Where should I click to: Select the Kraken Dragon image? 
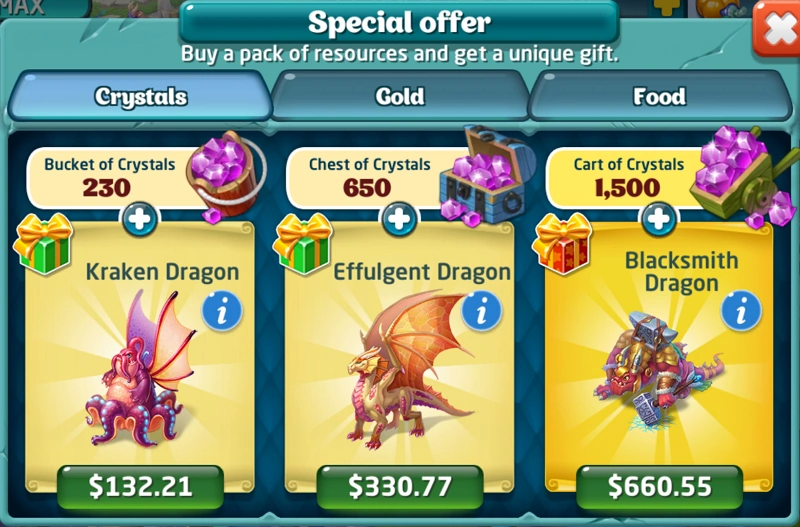point(140,368)
